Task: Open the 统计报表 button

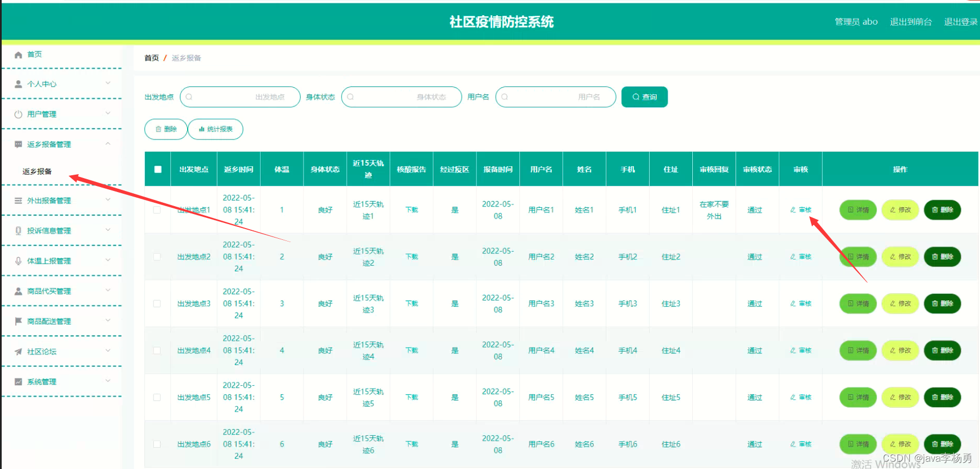Action: pos(216,129)
